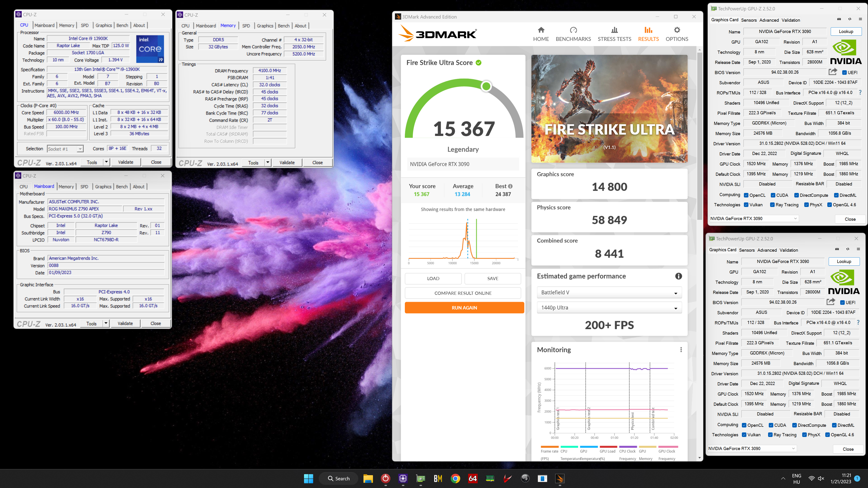Toggle Vulkan checkbox in lower GPU-Z
The height and width of the screenshot is (488, 868).
click(x=744, y=435)
